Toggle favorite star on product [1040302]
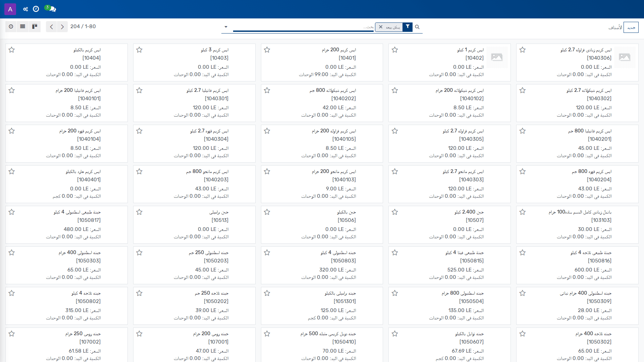This screenshot has height=362, width=644. coord(523,90)
